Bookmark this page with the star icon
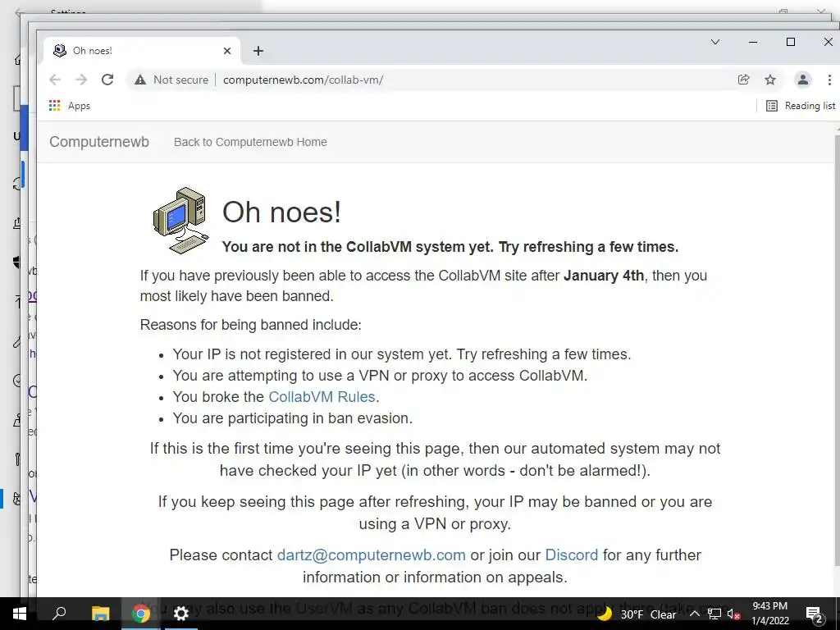The image size is (840, 630). coord(769,80)
